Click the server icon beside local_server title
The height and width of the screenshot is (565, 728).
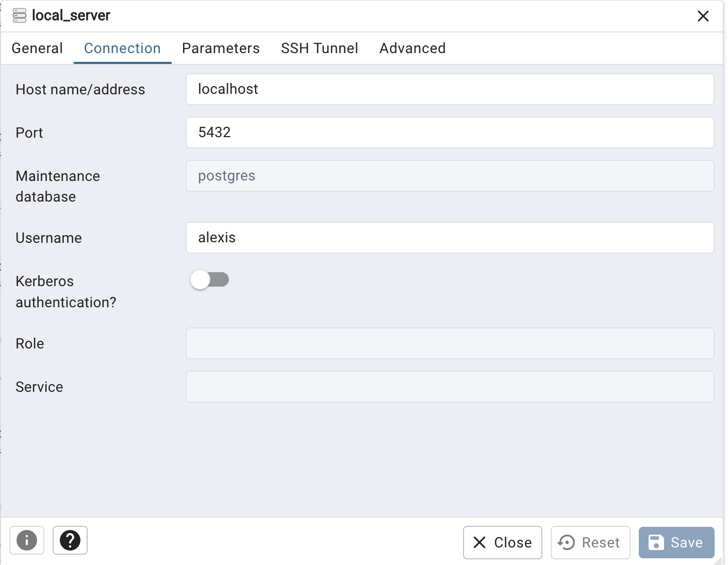[x=20, y=15]
